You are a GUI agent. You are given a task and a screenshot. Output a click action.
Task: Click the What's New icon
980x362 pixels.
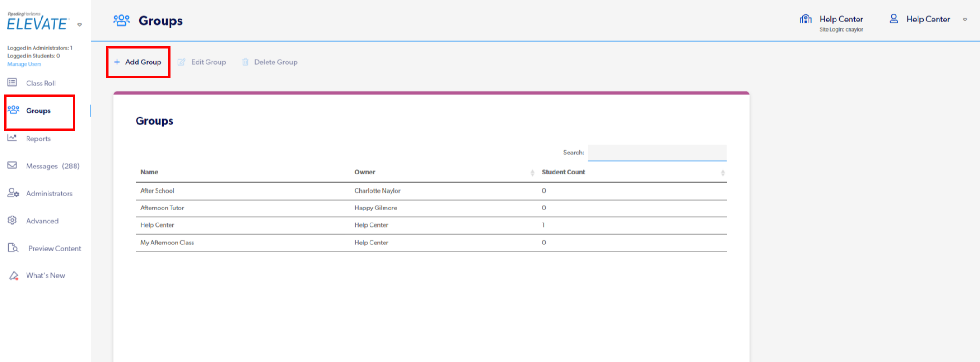(14, 275)
